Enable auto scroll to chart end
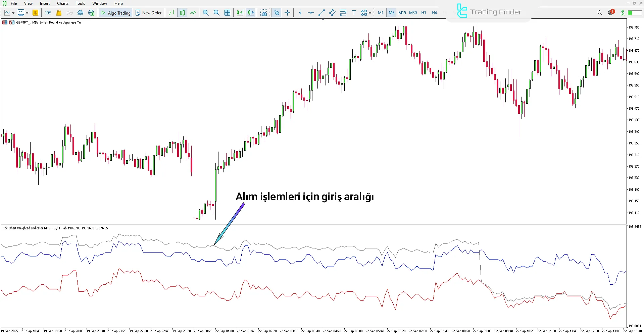Image resolution: width=644 pixels, height=334 pixels. pos(239,13)
